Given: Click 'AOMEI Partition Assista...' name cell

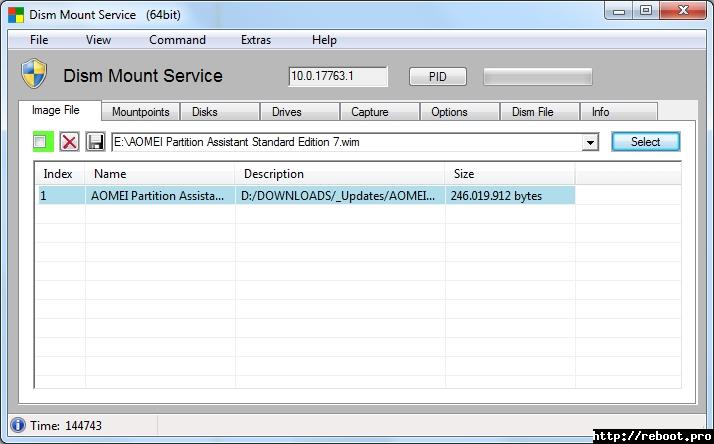Looking at the screenshot, I should [x=160, y=195].
